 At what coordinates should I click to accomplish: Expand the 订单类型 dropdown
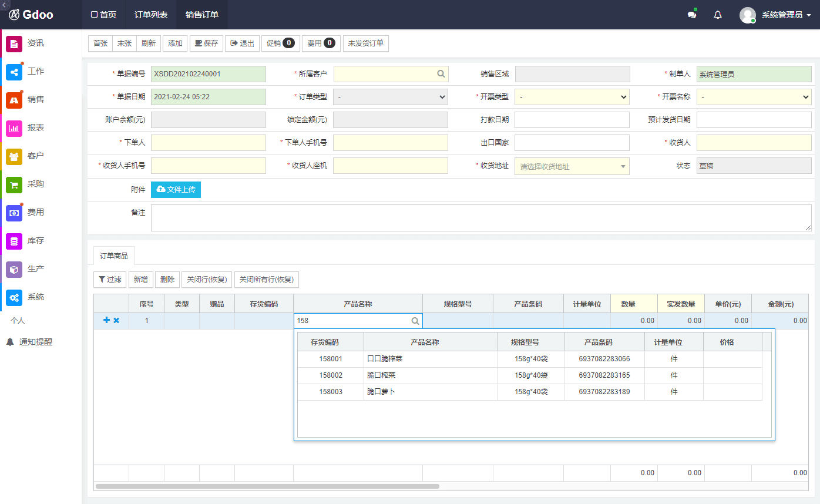[x=391, y=97]
